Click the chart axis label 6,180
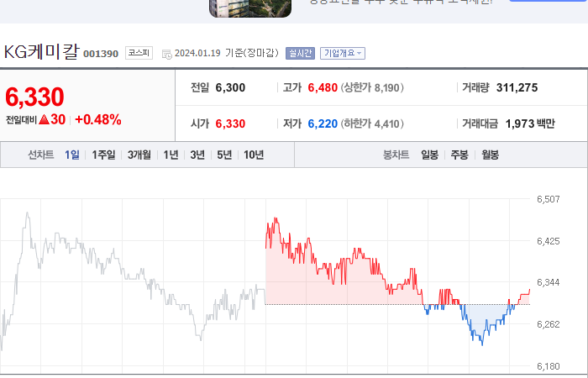 [x=549, y=366]
